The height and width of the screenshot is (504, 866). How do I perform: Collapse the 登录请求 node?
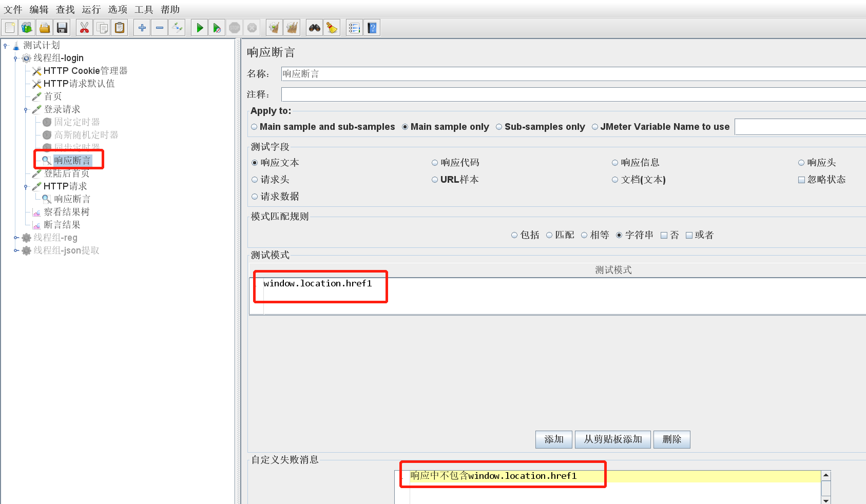tap(26, 110)
